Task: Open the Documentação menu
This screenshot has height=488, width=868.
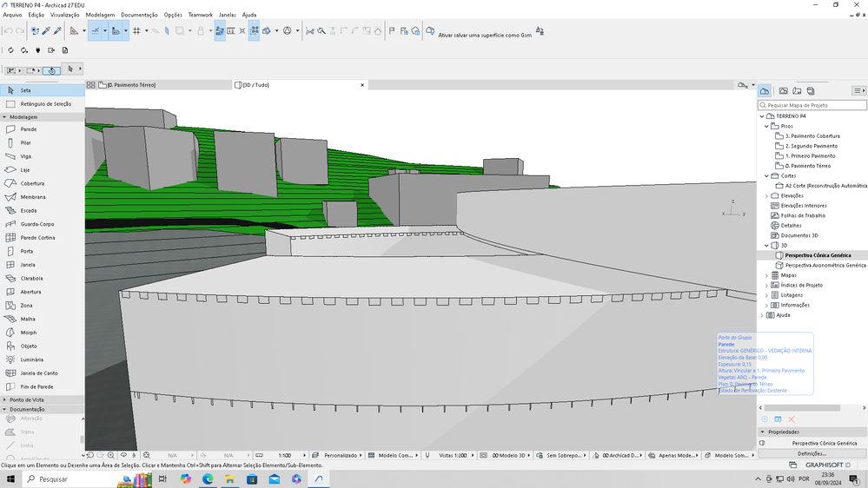Action: (x=139, y=15)
